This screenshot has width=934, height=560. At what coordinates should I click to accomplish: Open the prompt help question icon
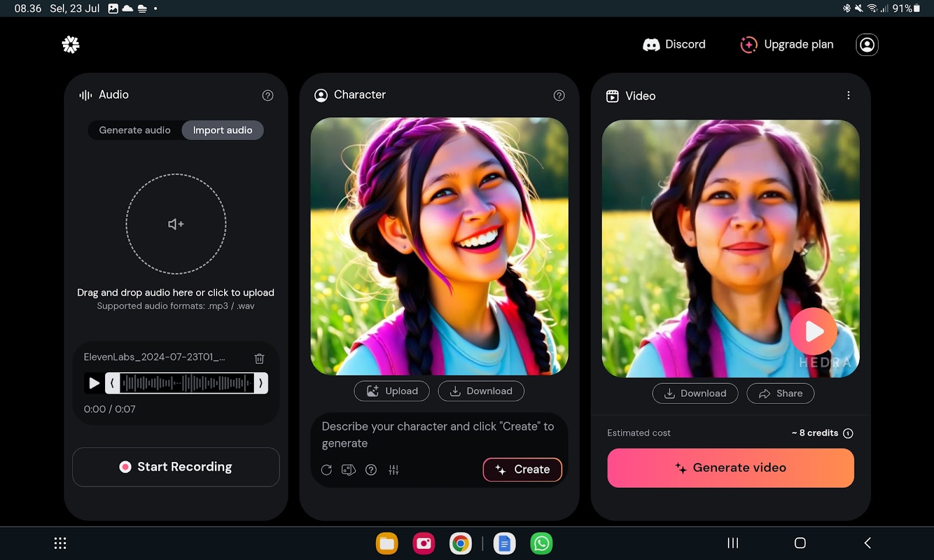coord(371,470)
